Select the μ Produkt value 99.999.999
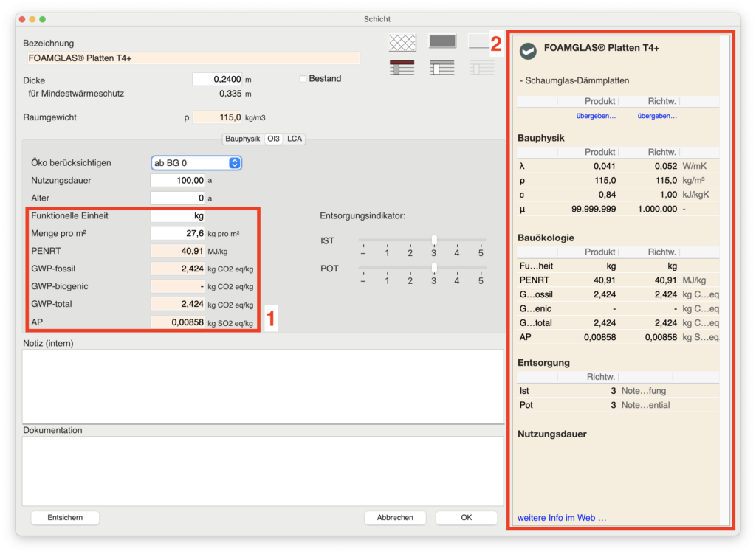The width and height of the screenshot is (756, 554). [594, 209]
